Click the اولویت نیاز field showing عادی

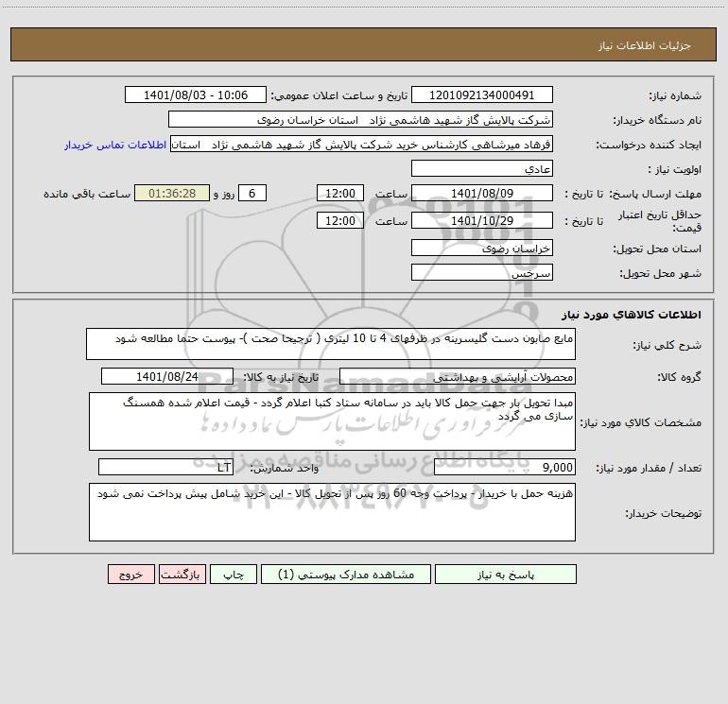tap(482, 169)
